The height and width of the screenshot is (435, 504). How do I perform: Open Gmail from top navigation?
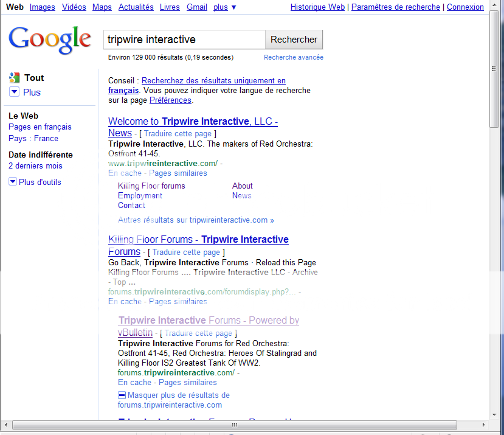click(x=196, y=7)
